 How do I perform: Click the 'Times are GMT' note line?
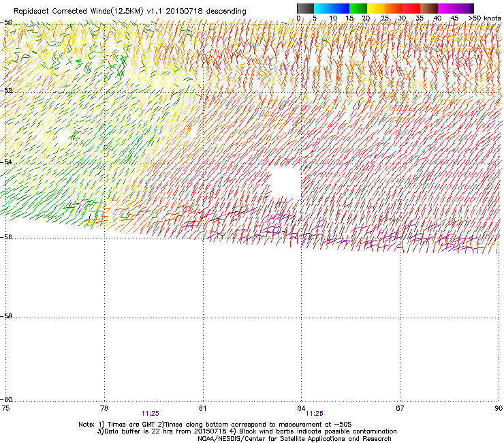click(x=215, y=425)
